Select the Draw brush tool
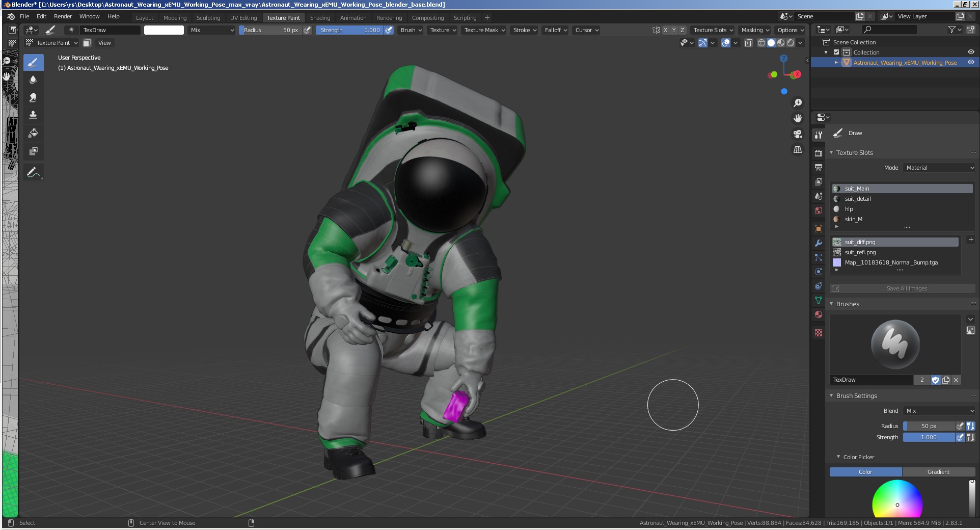 [x=33, y=63]
